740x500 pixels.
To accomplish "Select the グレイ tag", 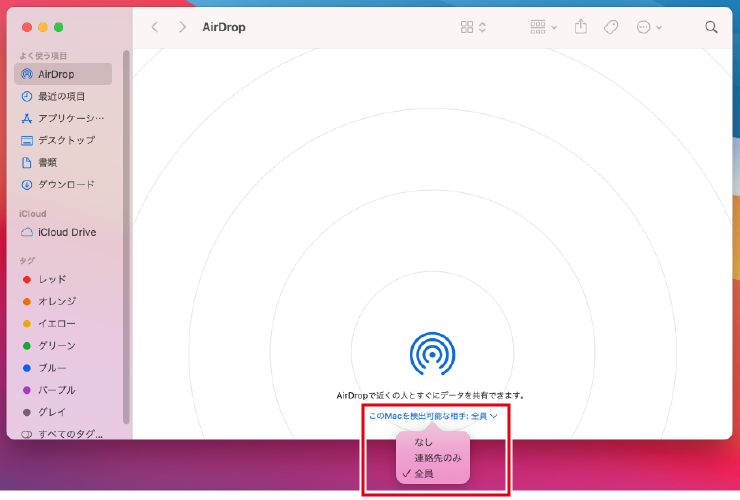I will click(x=63, y=412).
